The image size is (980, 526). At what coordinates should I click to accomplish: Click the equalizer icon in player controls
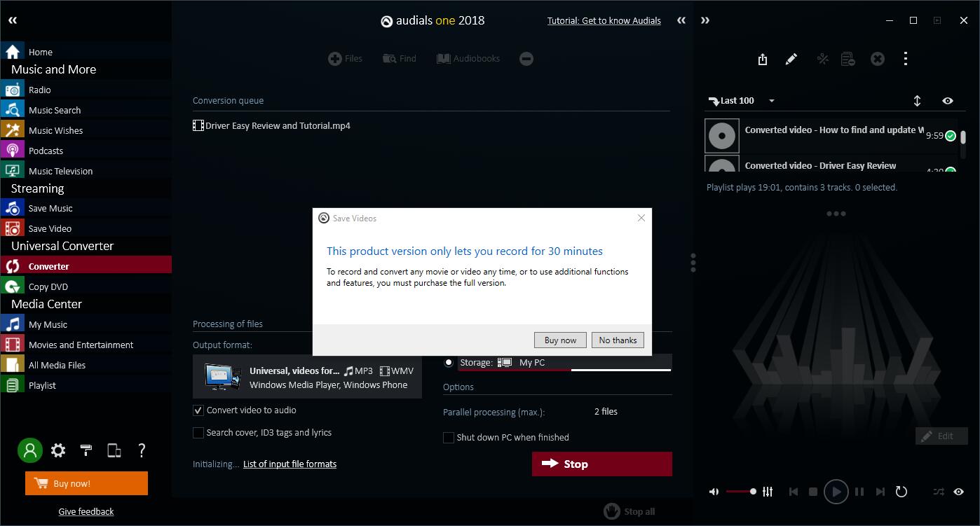click(x=768, y=492)
